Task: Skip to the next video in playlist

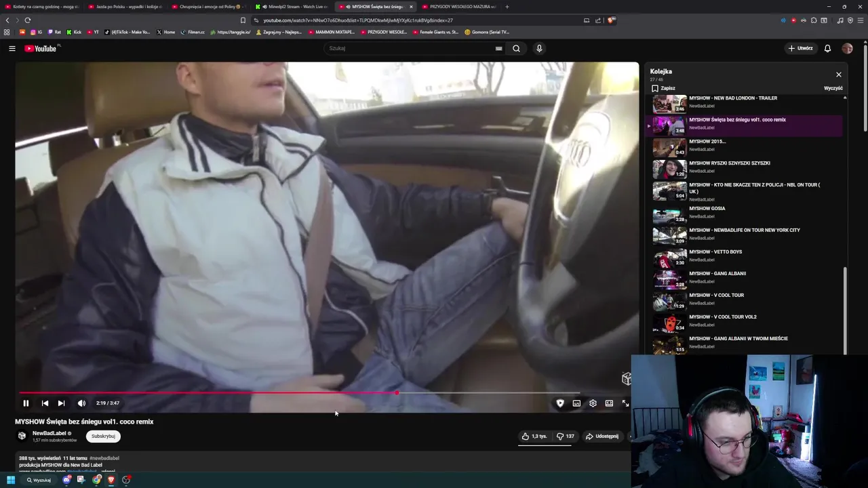Action: (61, 403)
